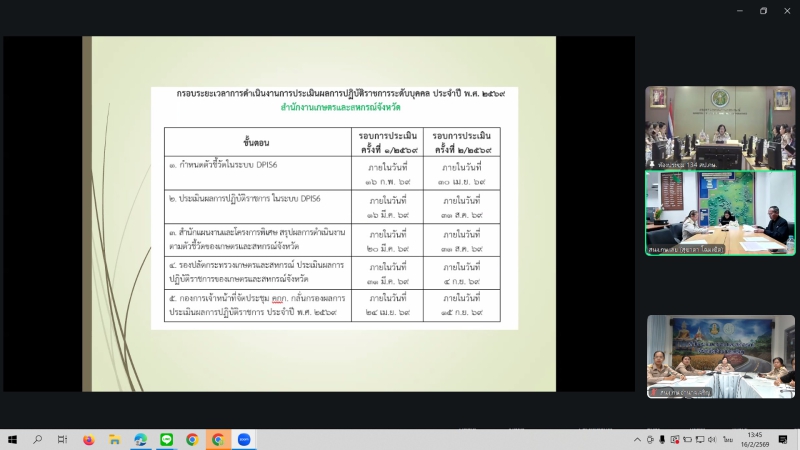Select the top participant video thumbnail

(720, 125)
